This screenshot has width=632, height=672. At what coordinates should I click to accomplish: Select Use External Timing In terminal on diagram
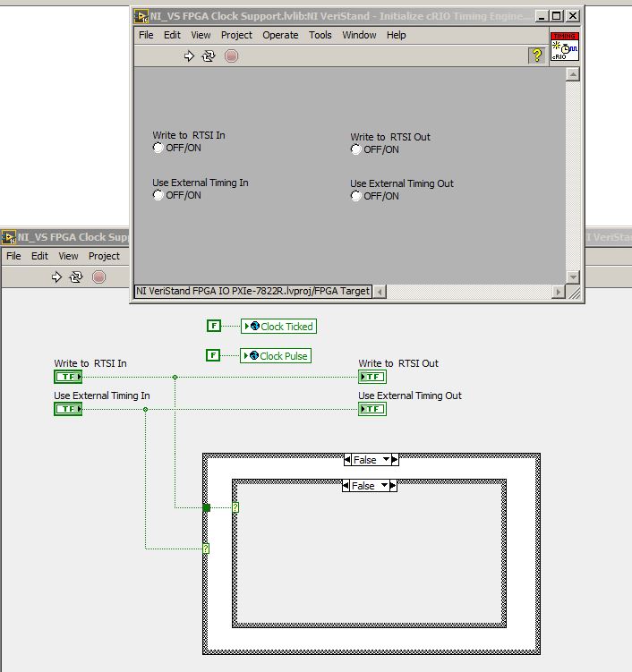[68, 409]
